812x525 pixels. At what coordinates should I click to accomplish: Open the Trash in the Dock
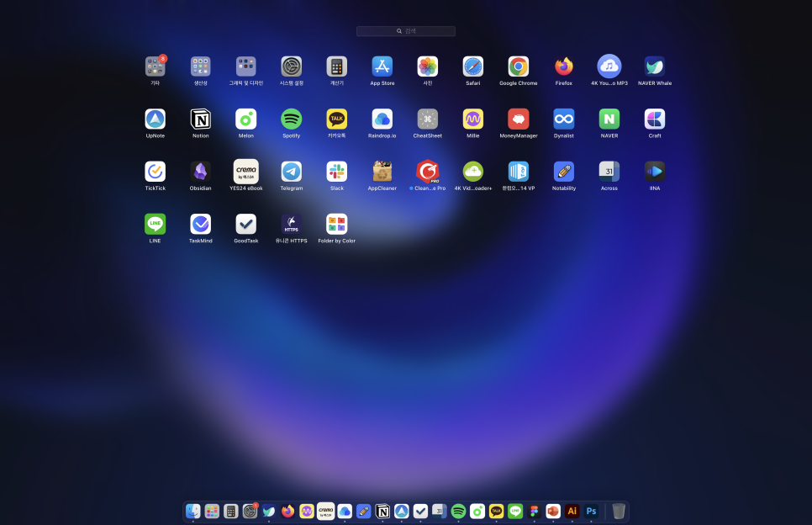click(619, 512)
